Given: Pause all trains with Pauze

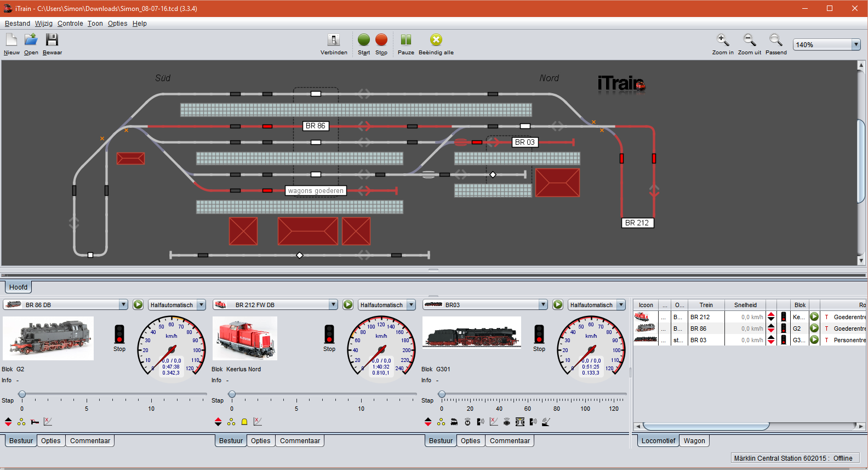Looking at the screenshot, I should tap(406, 44).
